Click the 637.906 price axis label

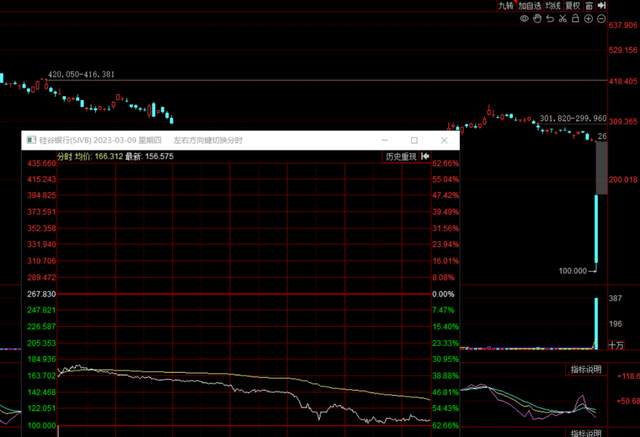(x=623, y=25)
